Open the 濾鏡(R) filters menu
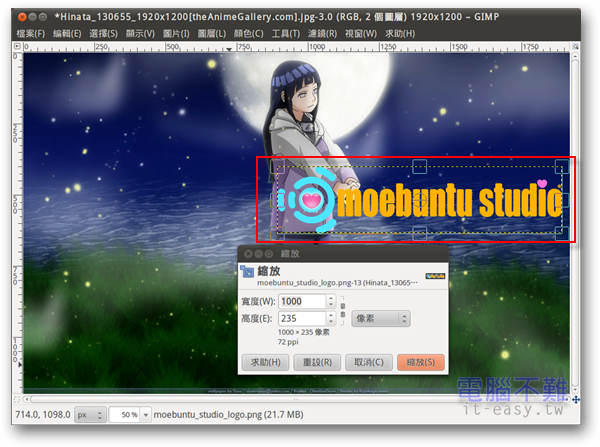This screenshot has width=600, height=447. [x=322, y=34]
